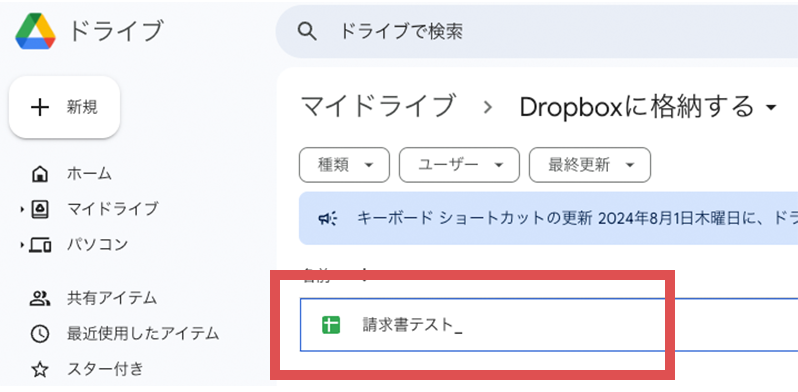Click the スター付き star icon
The height and width of the screenshot is (392, 798).
click(40, 369)
